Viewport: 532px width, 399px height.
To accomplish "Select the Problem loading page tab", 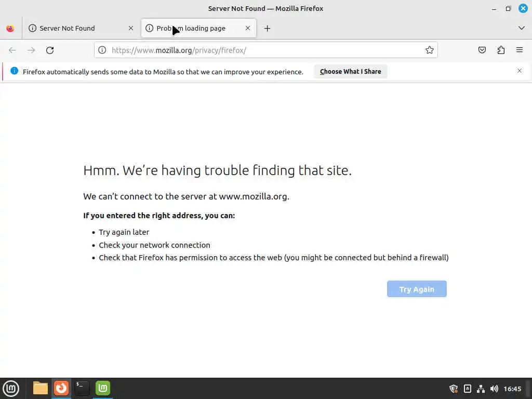I will [x=198, y=28].
